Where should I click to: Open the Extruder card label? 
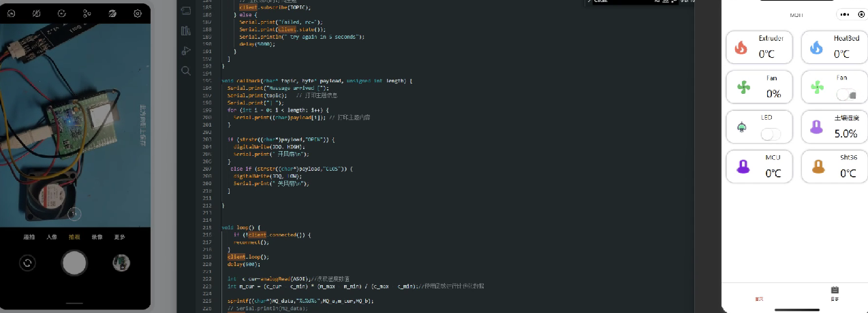click(x=771, y=38)
